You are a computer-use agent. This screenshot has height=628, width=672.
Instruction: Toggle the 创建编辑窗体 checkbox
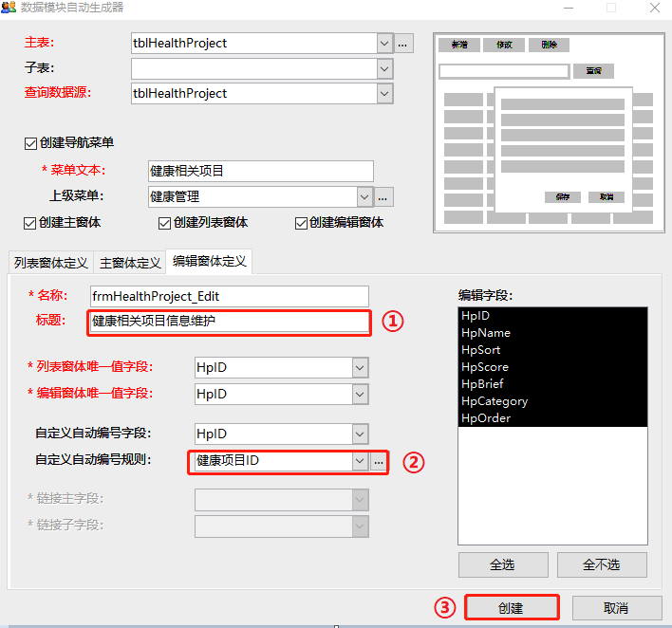(x=301, y=223)
